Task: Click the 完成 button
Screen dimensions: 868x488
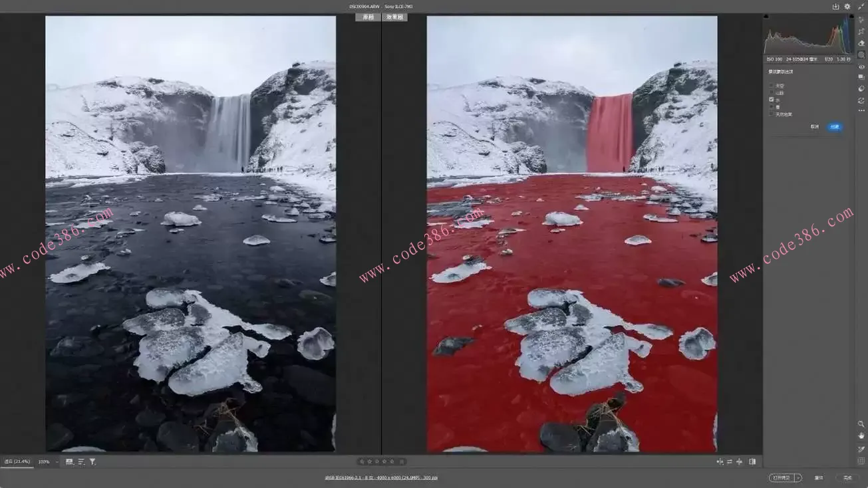Action: tap(847, 477)
